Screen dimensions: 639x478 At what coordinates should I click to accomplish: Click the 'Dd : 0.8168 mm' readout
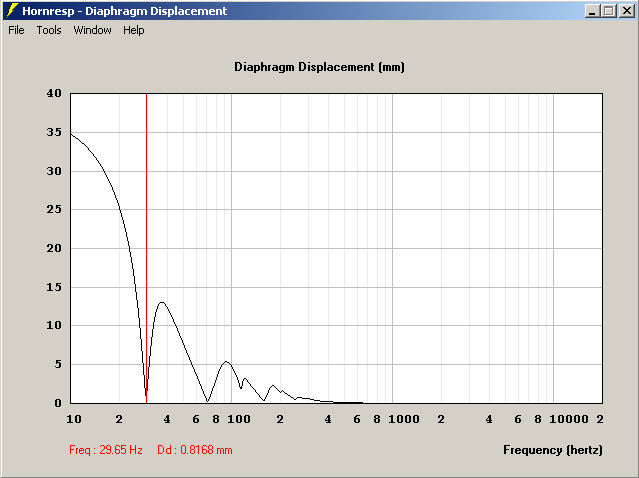coord(195,450)
